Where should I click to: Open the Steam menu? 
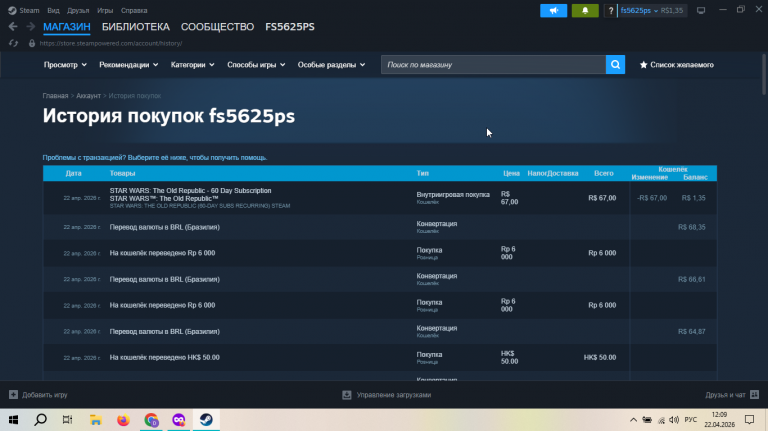[x=29, y=10]
